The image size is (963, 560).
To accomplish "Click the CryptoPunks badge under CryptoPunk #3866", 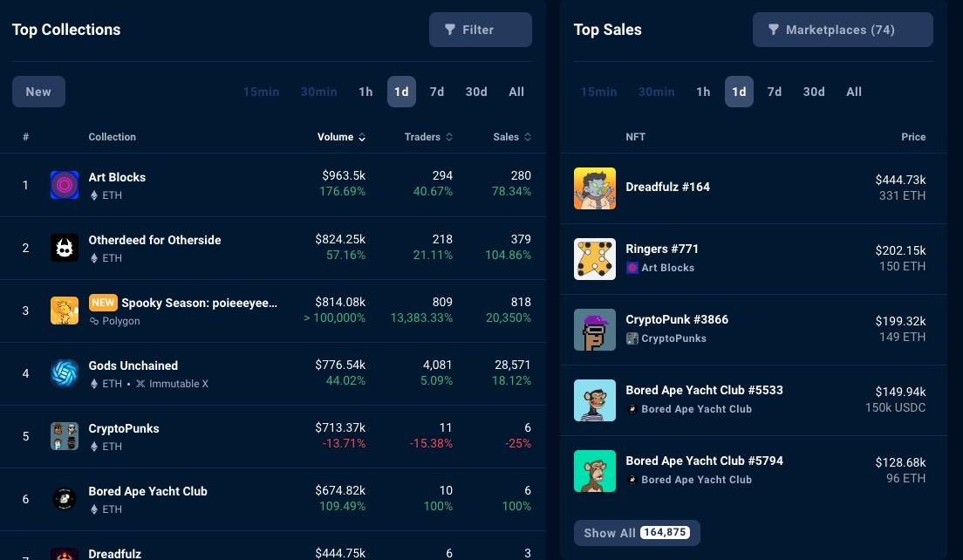I will pos(632,338).
